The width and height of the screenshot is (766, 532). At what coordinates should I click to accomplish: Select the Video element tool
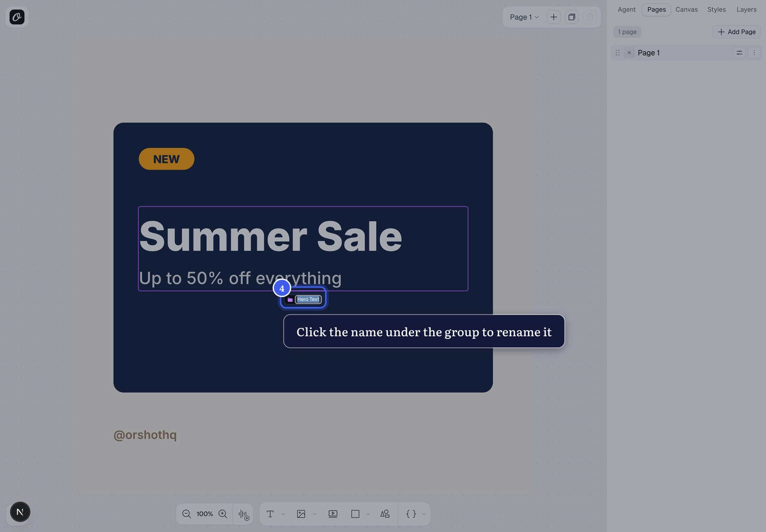click(x=333, y=514)
